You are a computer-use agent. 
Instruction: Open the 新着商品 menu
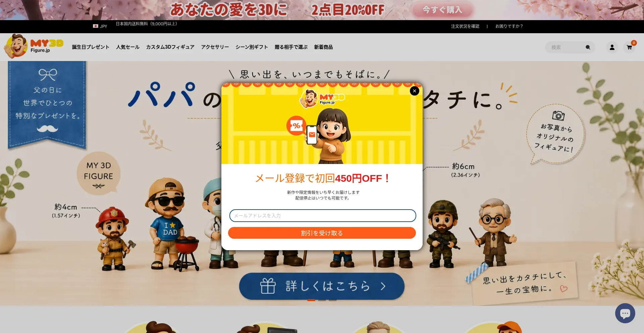[x=323, y=47]
